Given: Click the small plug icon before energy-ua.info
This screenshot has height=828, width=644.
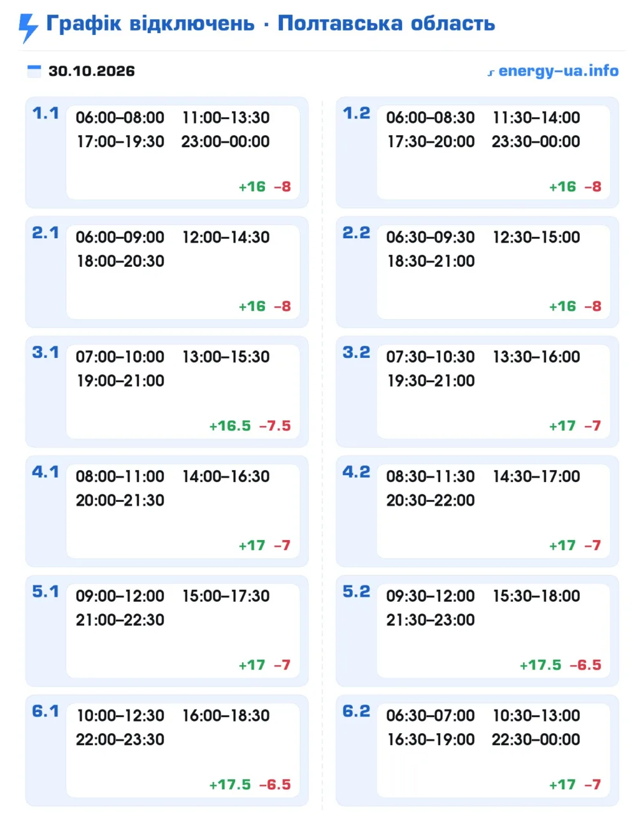Looking at the screenshot, I should coord(491,73).
